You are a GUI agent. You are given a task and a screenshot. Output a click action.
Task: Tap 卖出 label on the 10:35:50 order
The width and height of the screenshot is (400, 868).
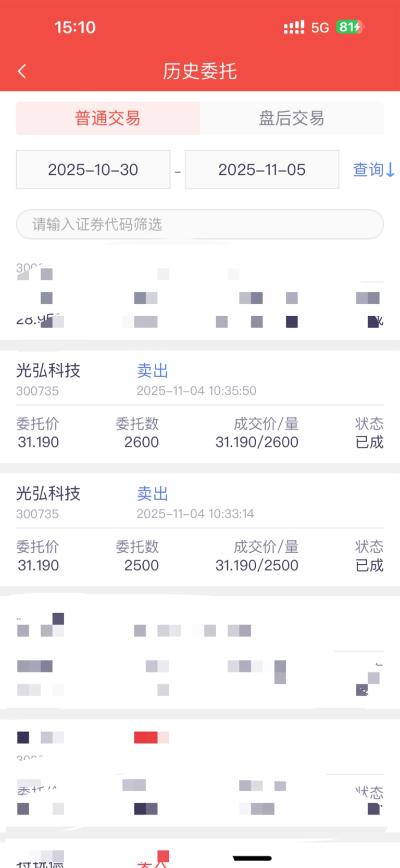[x=153, y=371]
